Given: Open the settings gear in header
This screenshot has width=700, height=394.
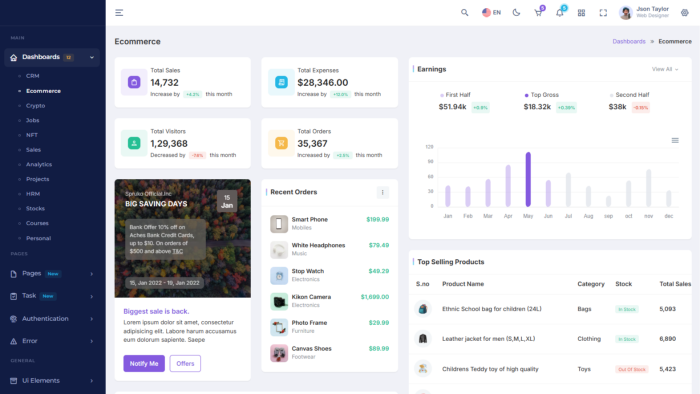Looking at the screenshot, I should 684,12.
